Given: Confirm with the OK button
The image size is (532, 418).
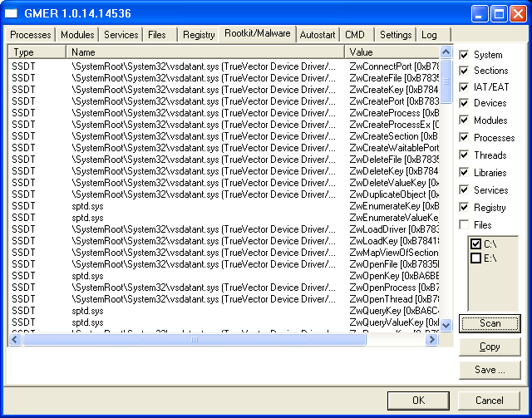Looking at the screenshot, I should coord(418,401).
